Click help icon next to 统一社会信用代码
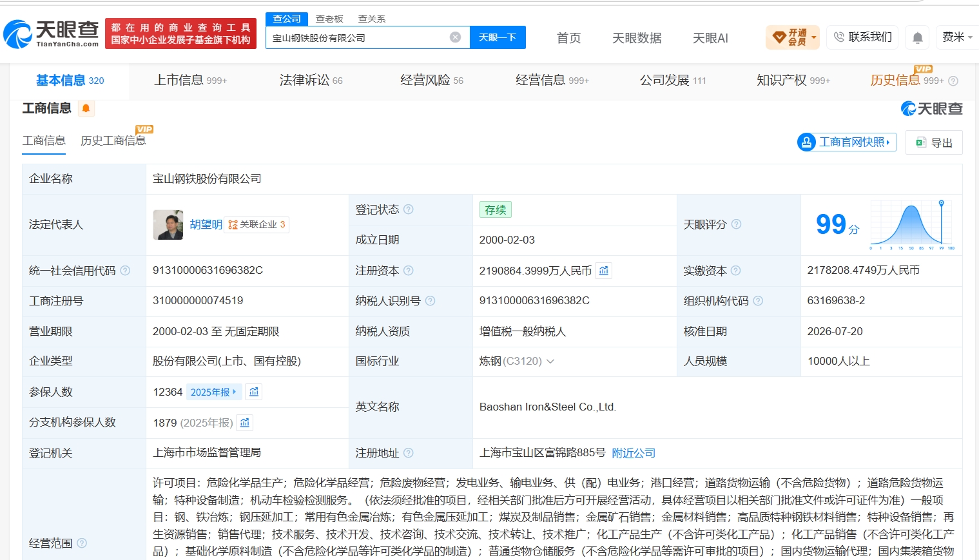The image size is (979, 560). (x=125, y=271)
